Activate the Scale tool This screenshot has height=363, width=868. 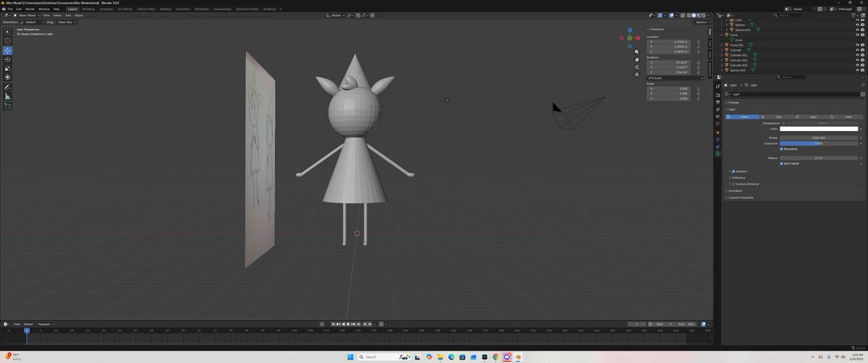pos(8,68)
